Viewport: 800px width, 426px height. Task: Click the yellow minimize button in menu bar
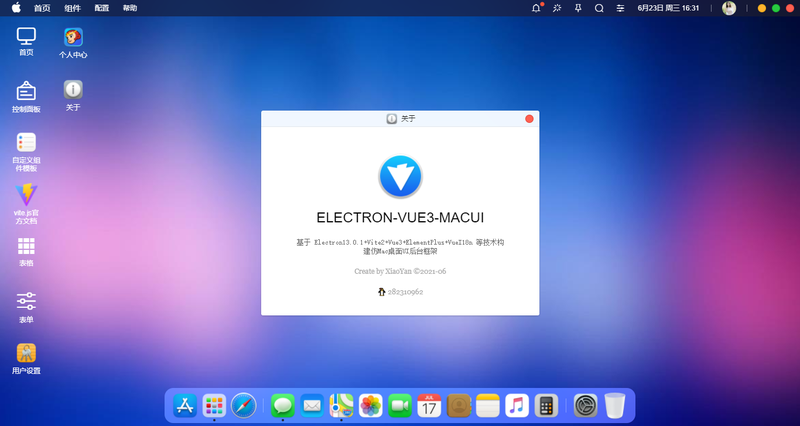coord(762,8)
